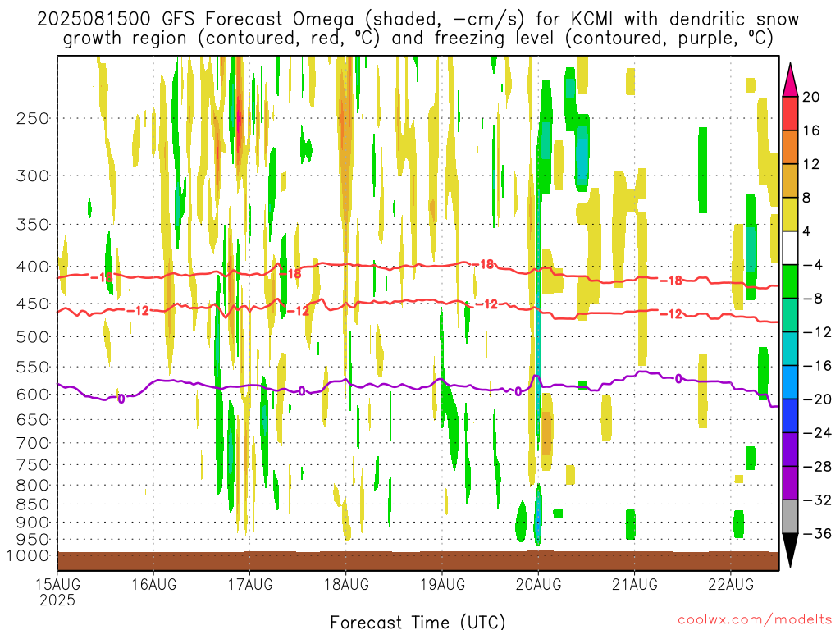
Task: Click the 17AUG time axis label
Action: [249, 584]
